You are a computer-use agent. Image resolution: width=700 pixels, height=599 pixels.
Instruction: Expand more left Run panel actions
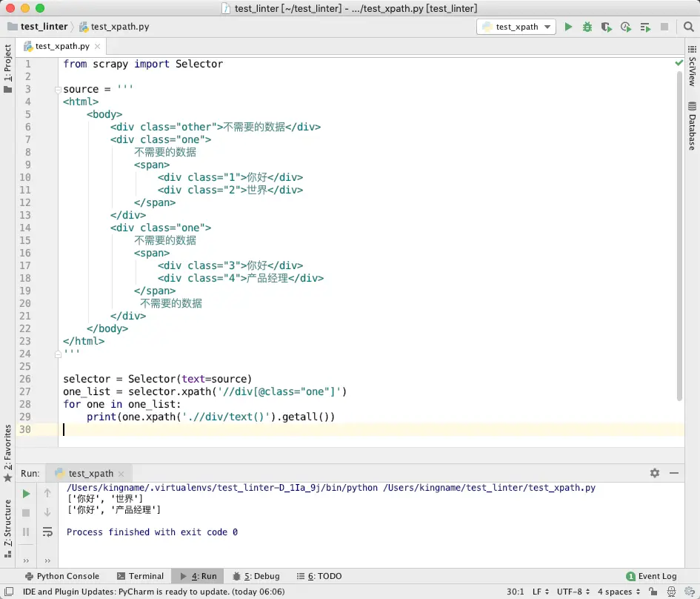26,560
